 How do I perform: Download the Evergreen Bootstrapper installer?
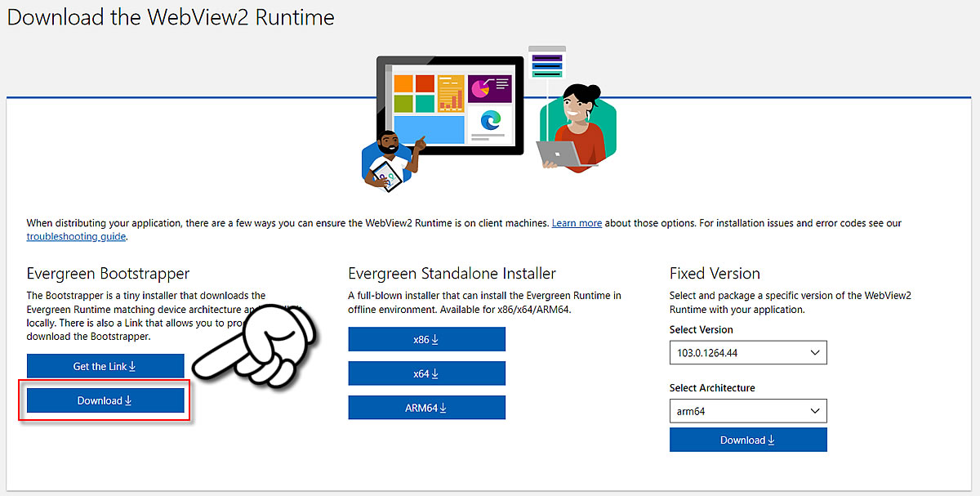coord(105,400)
